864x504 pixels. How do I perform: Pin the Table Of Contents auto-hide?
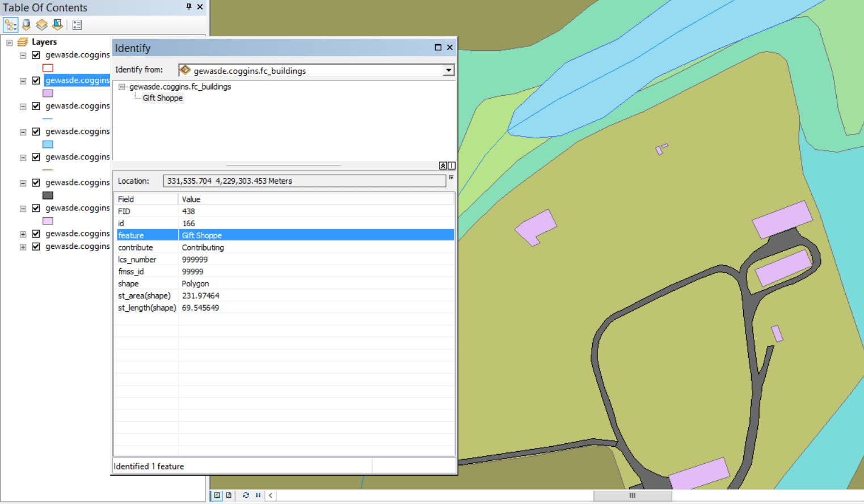(189, 7)
